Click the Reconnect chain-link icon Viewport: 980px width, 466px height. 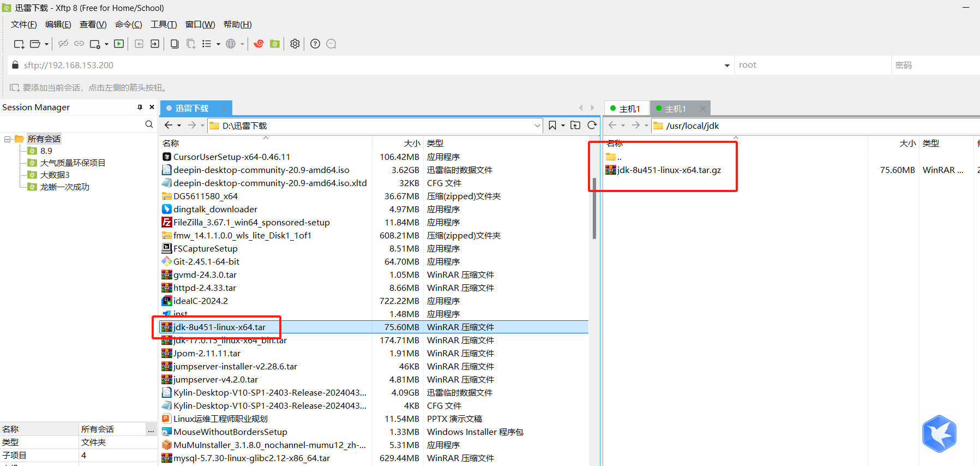[x=79, y=44]
